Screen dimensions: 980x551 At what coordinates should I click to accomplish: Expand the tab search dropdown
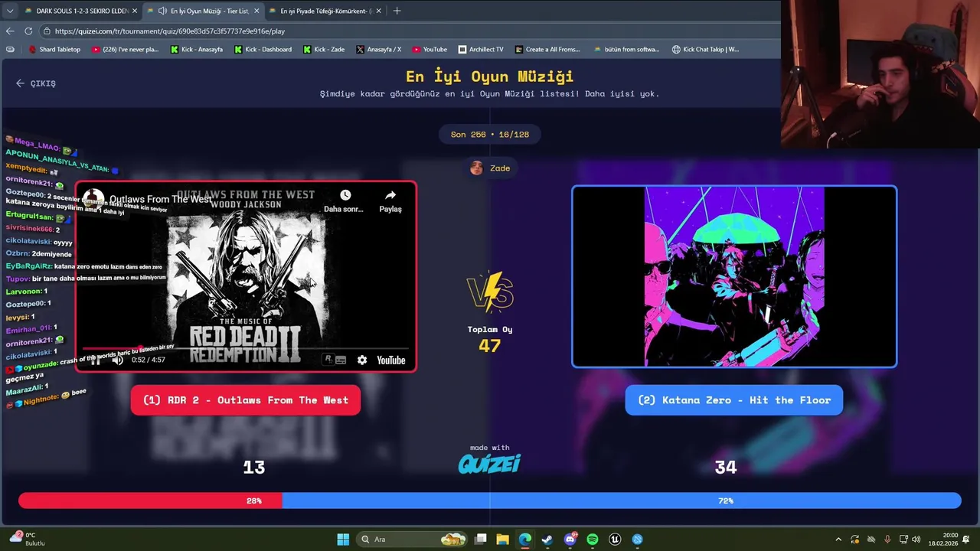pyautogui.click(x=9, y=11)
